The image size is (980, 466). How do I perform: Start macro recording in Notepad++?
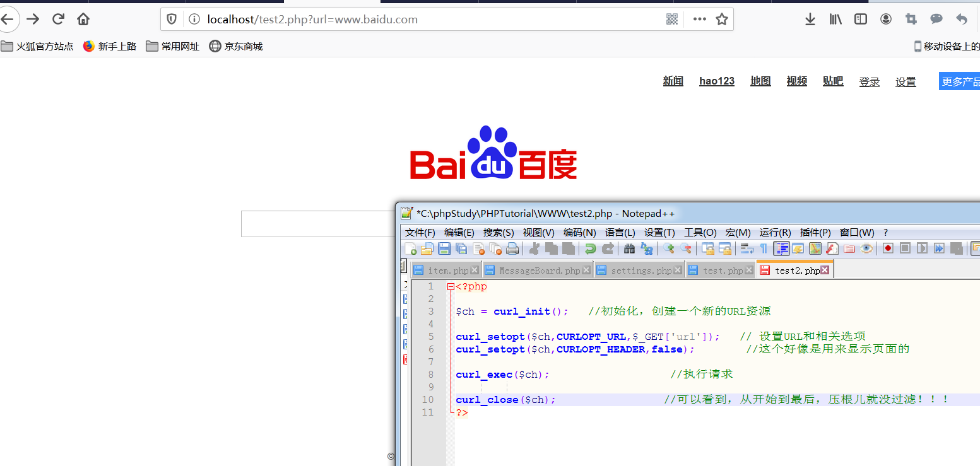click(x=888, y=248)
